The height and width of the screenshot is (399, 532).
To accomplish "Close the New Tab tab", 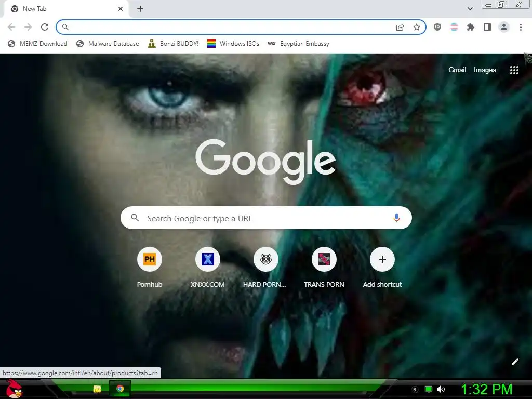I will pyautogui.click(x=121, y=9).
